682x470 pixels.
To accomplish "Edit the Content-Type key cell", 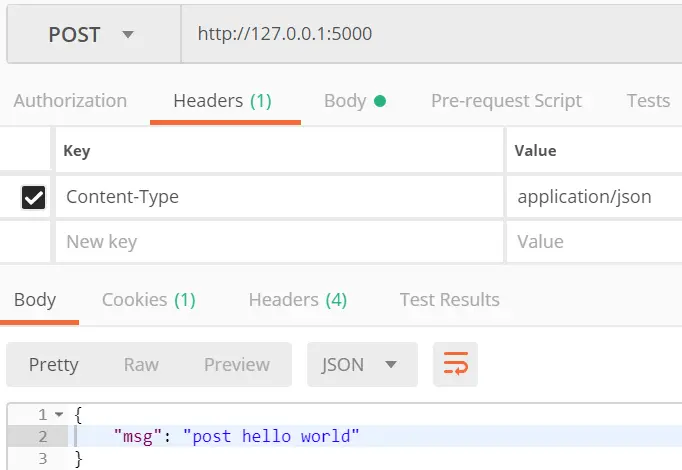I will click(279, 197).
